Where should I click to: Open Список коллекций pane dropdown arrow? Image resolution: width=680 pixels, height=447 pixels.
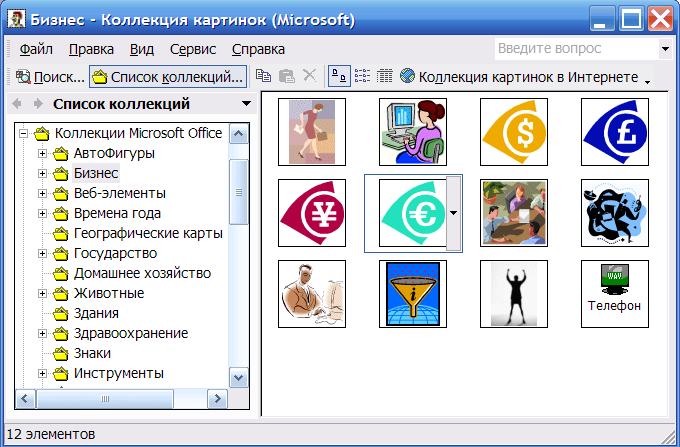click(246, 104)
